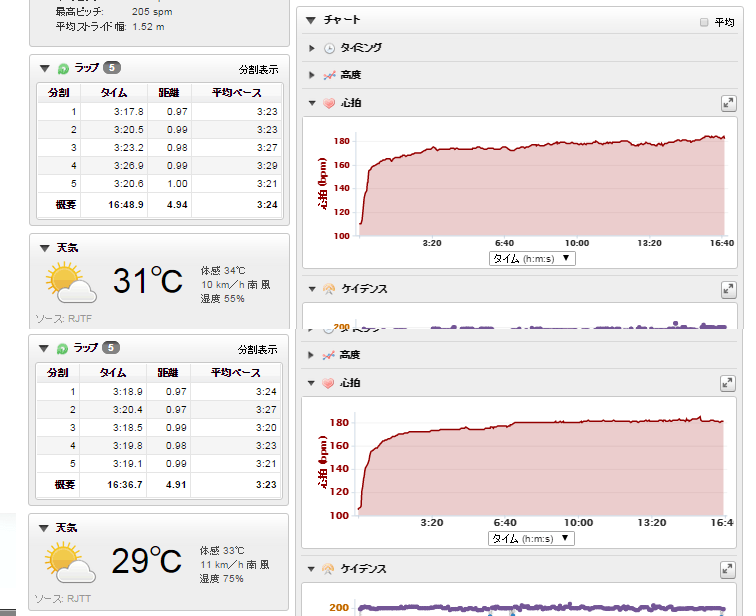Enlarge the upper heart rate chart via expand icon
Viewport: 756px width, 616px height.
729,103
